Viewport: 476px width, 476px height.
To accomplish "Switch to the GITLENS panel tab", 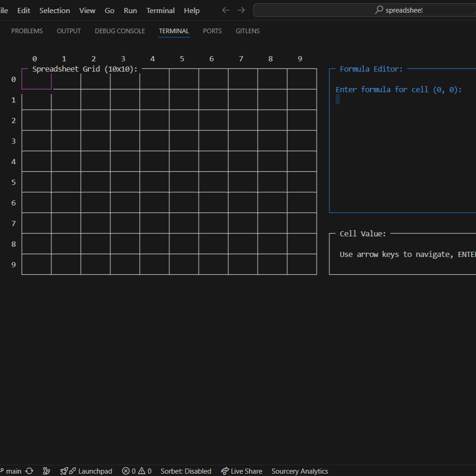I will point(248,31).
